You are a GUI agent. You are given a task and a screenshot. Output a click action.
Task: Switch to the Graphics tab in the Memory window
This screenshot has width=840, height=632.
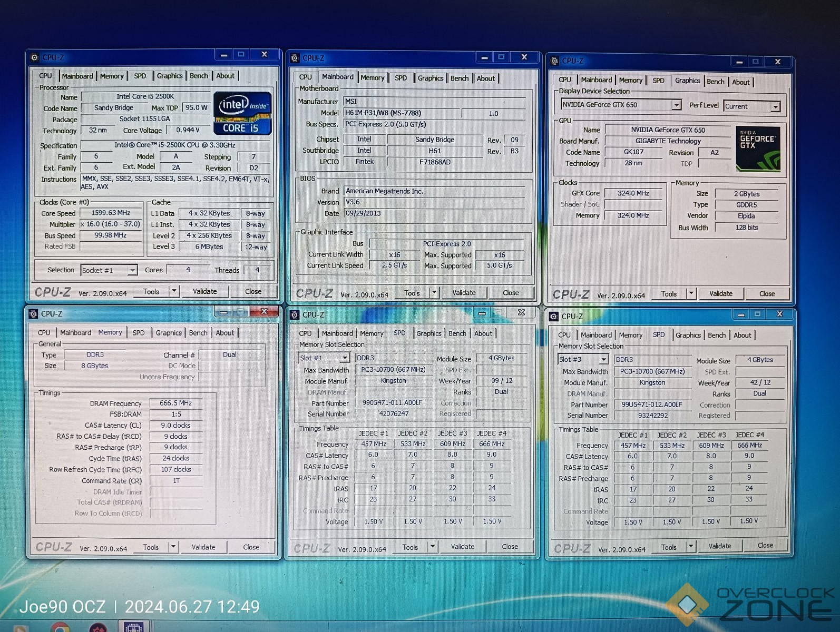[x=169, y=333]
